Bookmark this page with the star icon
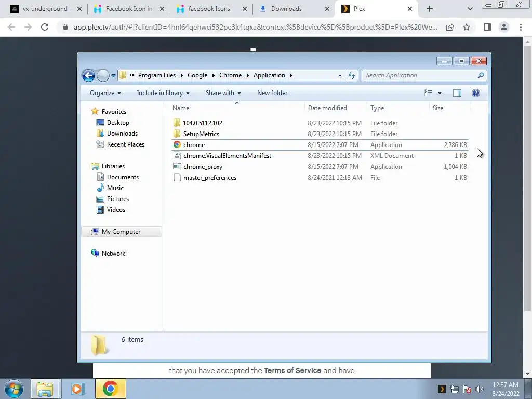Screen dimensions: 532x399 (x=467, y=27)
